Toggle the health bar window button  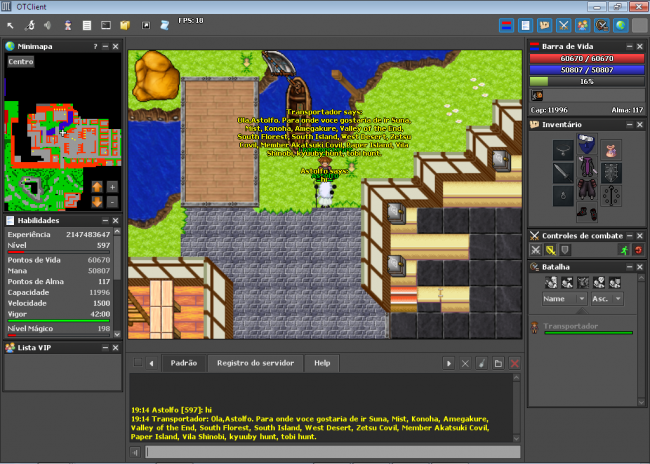click(506, 26)
